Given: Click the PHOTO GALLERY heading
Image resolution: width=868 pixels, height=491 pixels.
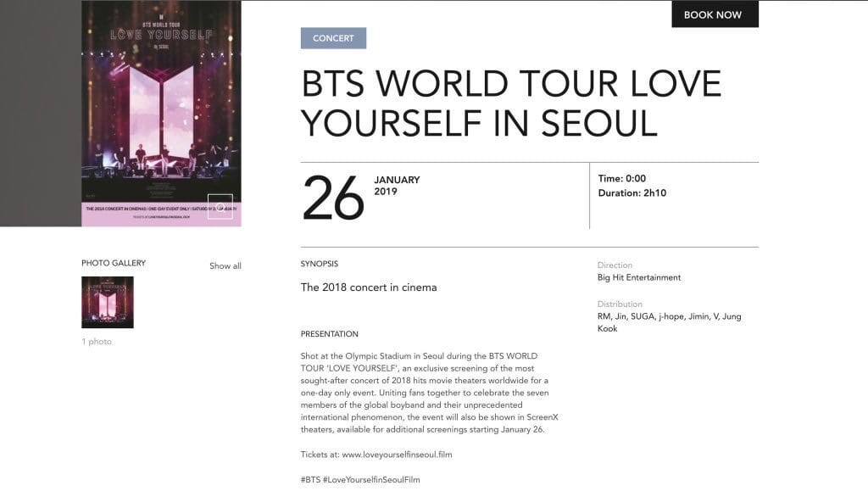Looking at the screenshot, I should 114,263.
